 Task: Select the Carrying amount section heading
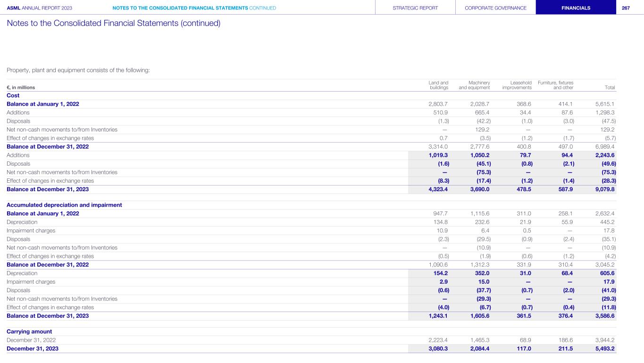[29, 331]
